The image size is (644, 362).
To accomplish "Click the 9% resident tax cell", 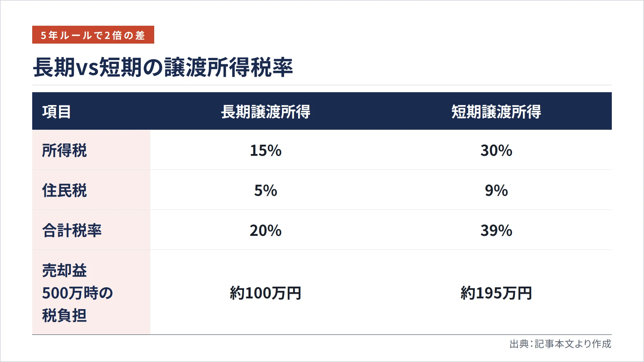I will 496,190.
